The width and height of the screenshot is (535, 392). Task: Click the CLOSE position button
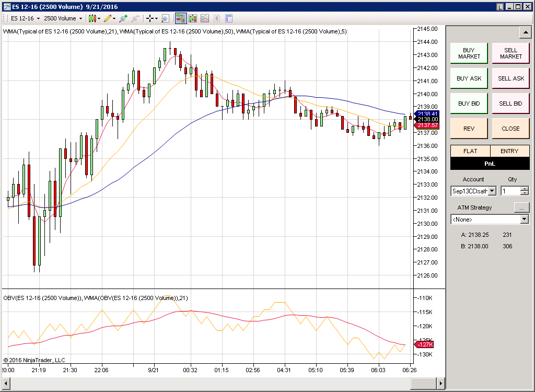[511, 129]
